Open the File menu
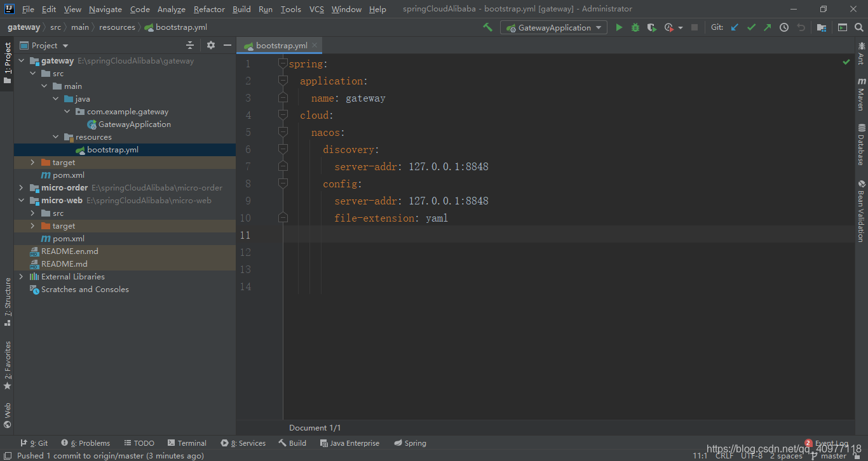868x461 pixels. coord(28,9)
